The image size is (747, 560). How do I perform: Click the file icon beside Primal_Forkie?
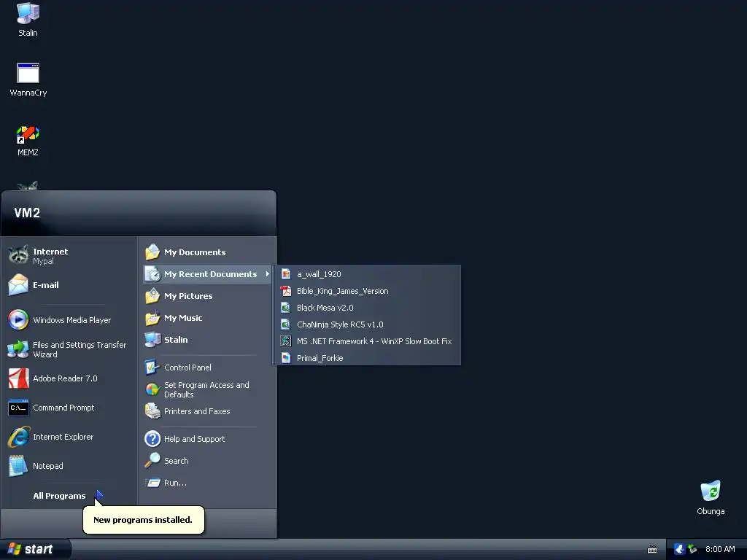[286, 357]
